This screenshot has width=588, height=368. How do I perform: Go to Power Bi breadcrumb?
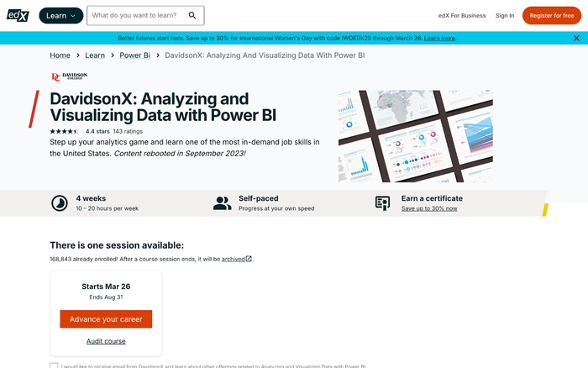tap(134, 55)
